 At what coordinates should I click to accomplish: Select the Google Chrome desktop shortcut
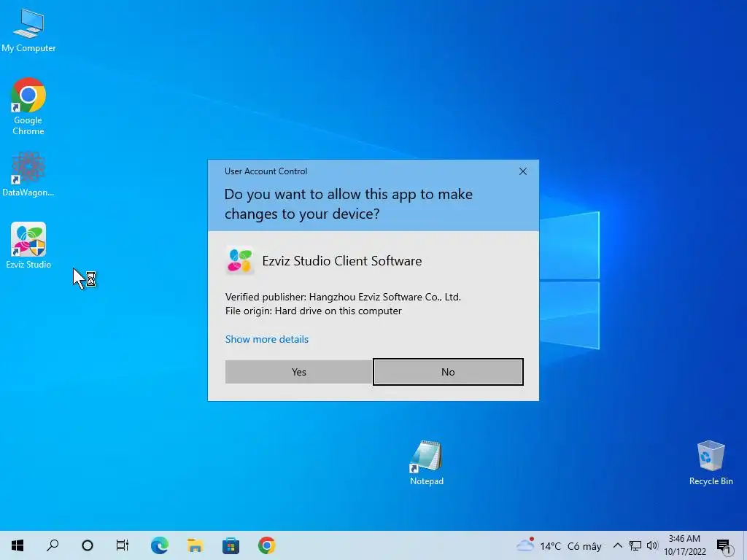(28, 106)
